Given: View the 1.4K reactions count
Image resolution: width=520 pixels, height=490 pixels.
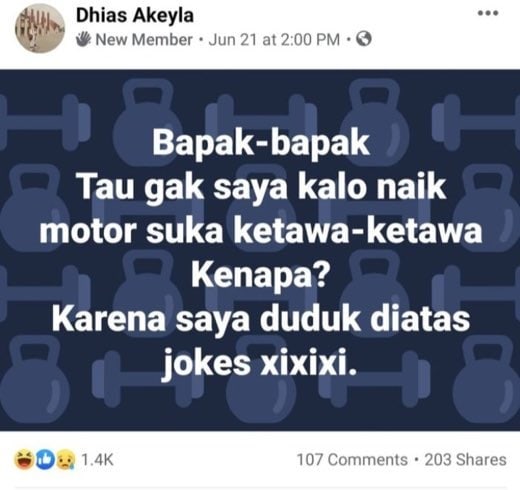Looking at the screenshot, I should [97, 460].
